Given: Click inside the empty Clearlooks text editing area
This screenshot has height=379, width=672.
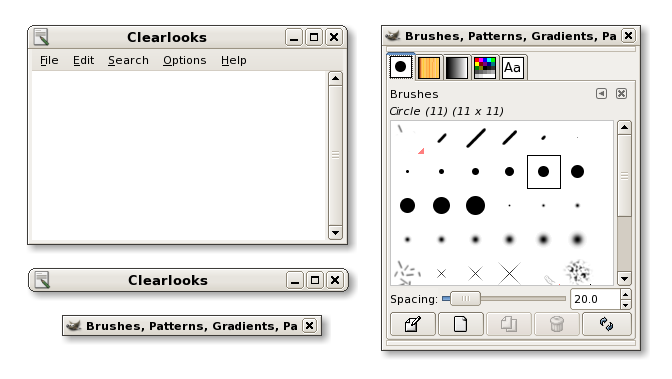Looking at the screenshot, I should coord(180,156).
